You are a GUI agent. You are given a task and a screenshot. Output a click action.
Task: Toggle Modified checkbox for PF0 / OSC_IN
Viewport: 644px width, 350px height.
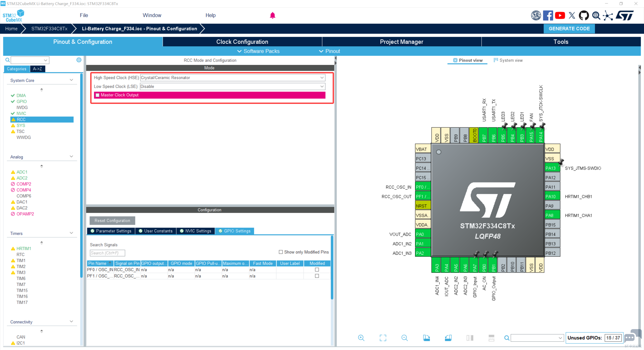point(317,269)
